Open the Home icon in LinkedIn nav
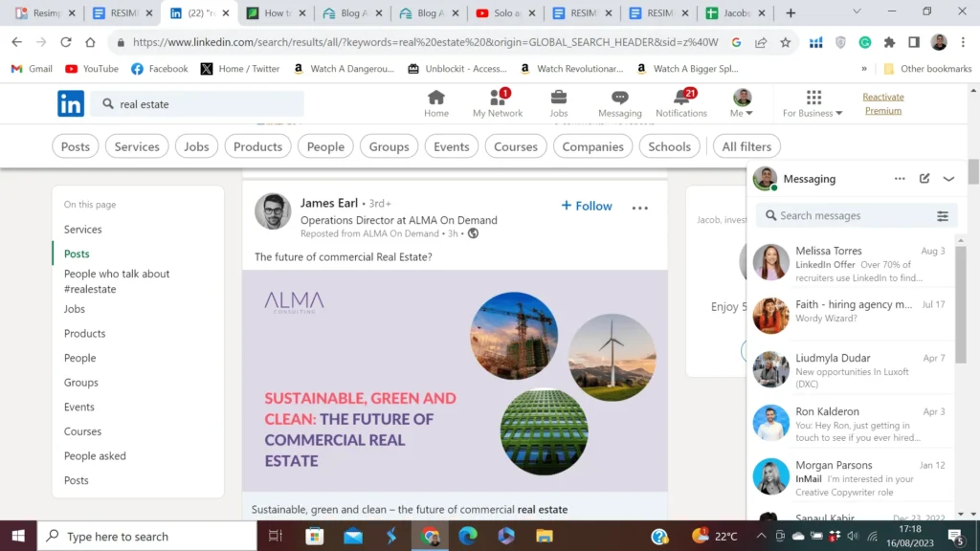The width and height of the screenshot is (980, 551). coord(436,103)
